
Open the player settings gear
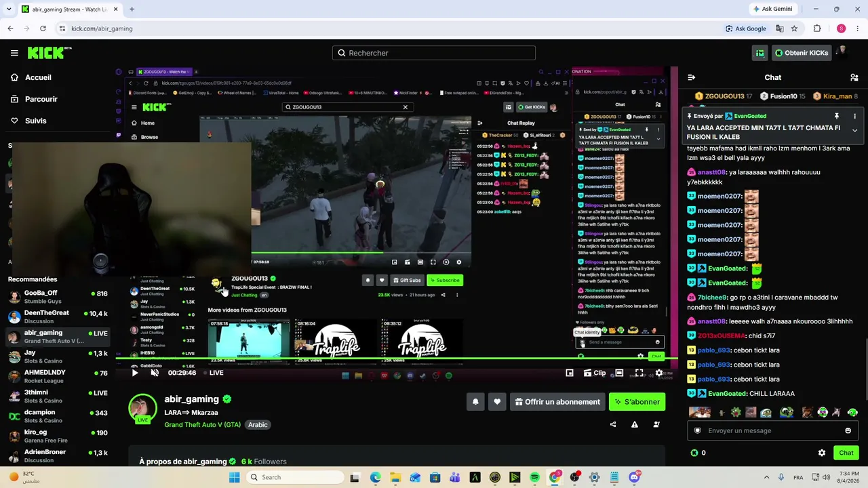(x=658, y=373)
